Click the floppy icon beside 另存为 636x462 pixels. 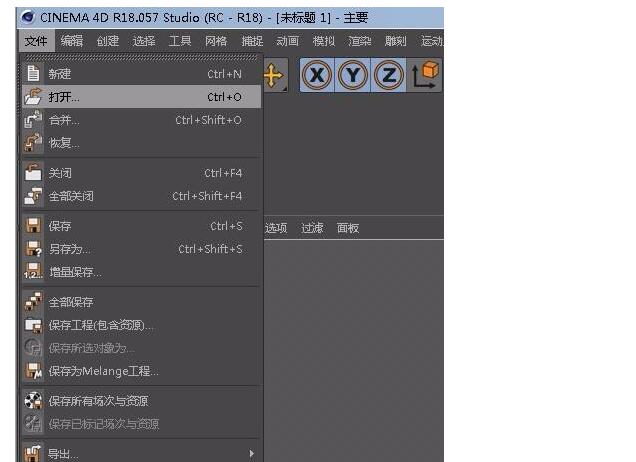(x=33, y=249)
